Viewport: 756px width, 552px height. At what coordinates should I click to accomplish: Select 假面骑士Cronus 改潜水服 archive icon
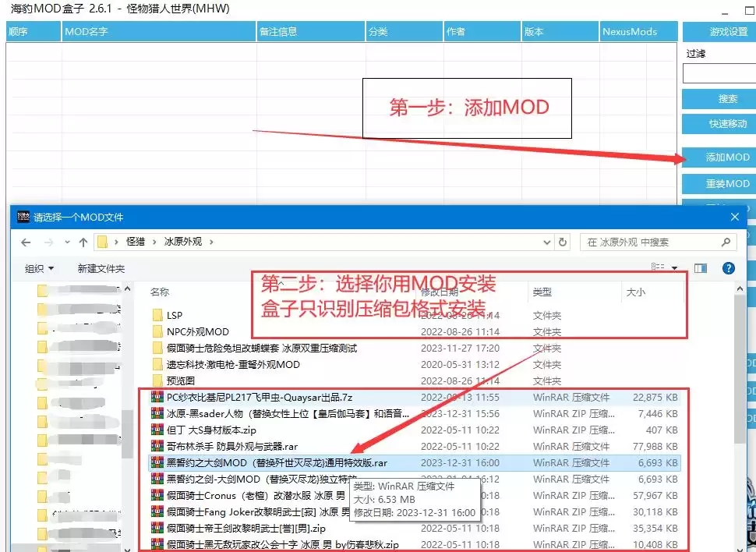click(x=157, y=496)
